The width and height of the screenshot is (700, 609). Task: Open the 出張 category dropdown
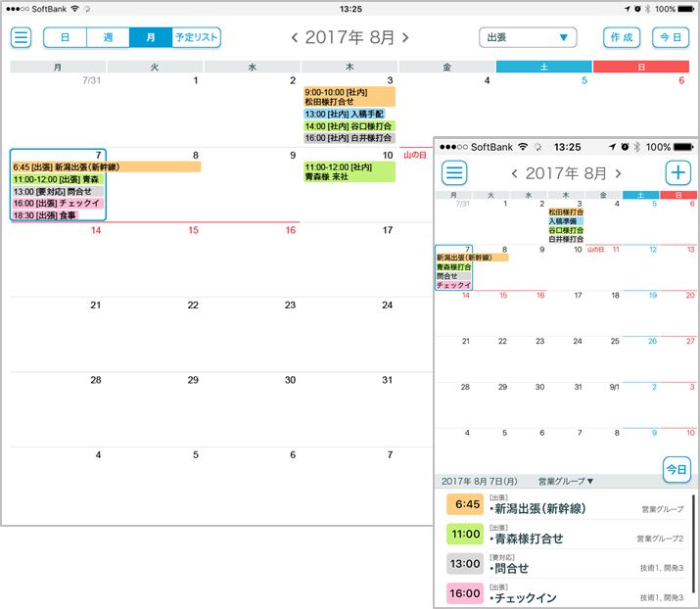tap(527, 38)
